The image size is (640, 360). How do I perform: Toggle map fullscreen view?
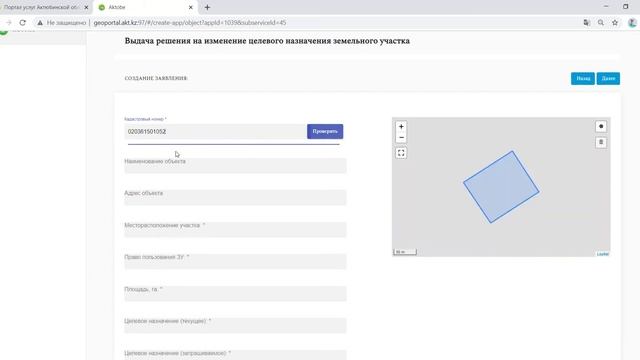(401, 153)
